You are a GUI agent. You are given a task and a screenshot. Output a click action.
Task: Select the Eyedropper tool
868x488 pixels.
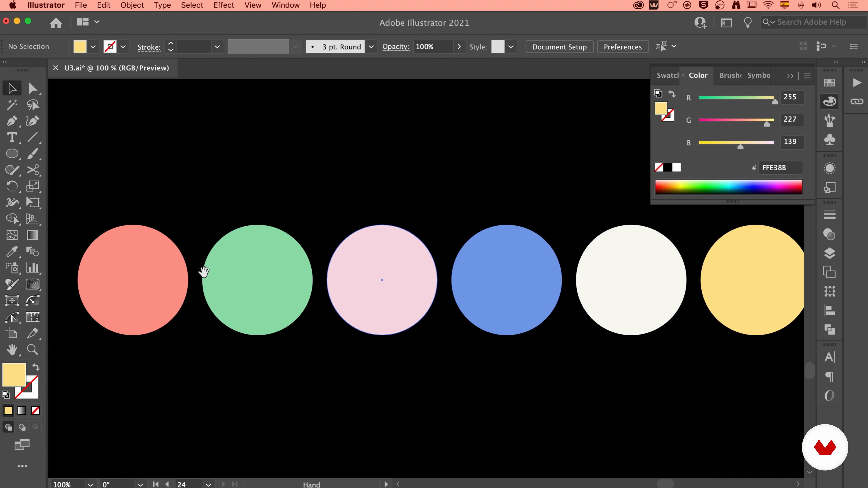[x=12, y=251]
